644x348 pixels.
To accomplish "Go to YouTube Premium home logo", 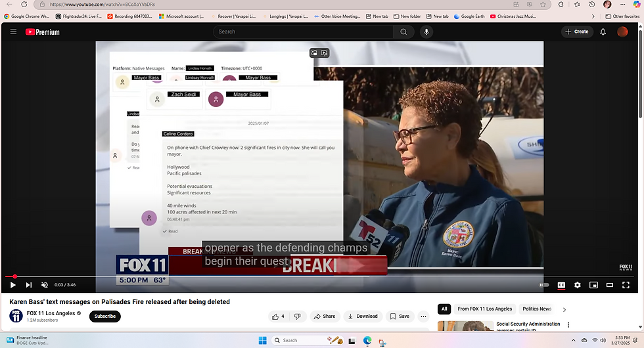I will 42,32.
